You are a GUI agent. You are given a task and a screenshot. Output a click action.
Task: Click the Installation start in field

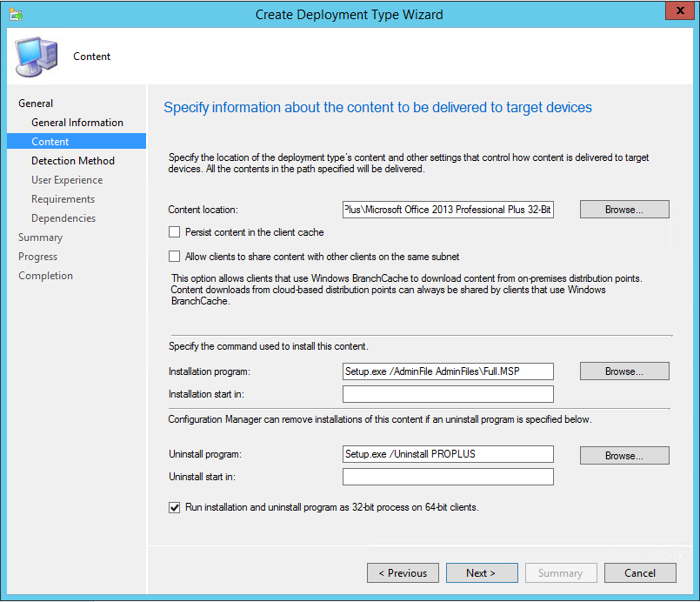click(x=448, y=395)
